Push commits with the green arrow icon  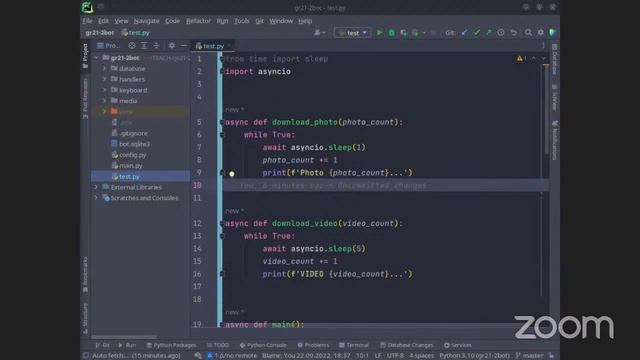(x=489, y=33)
